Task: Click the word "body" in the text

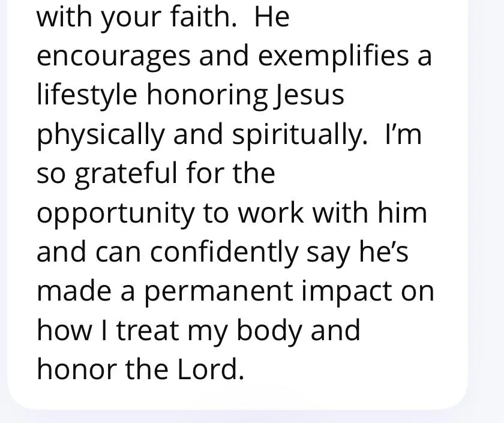Action: 269,332
